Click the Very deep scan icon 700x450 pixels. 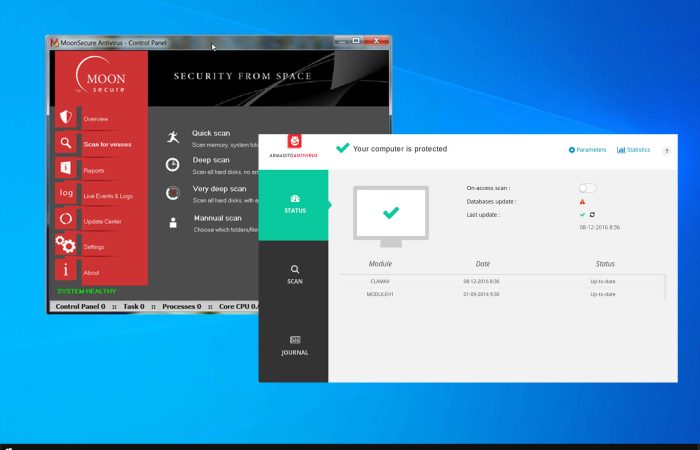173,193
